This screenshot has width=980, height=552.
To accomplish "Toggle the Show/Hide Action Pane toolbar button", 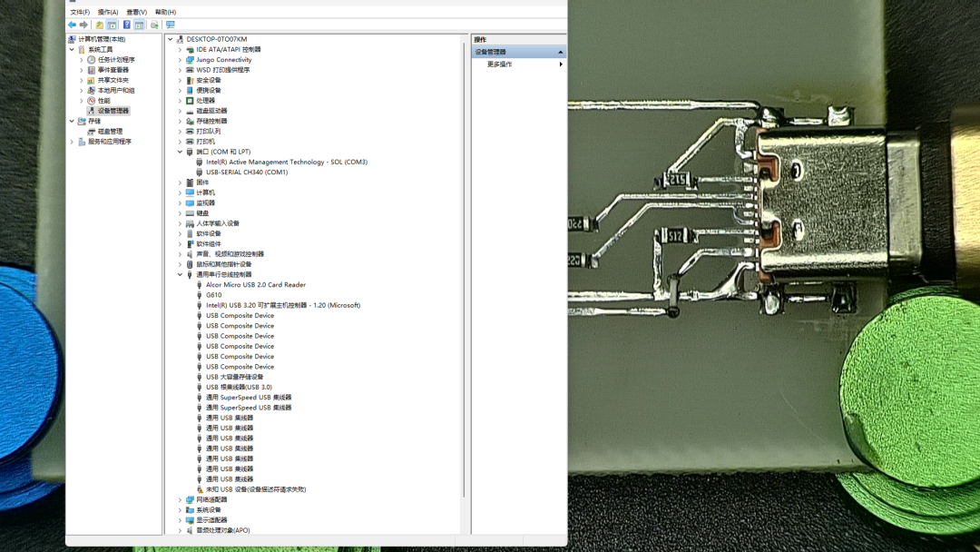I will [140, 25].
